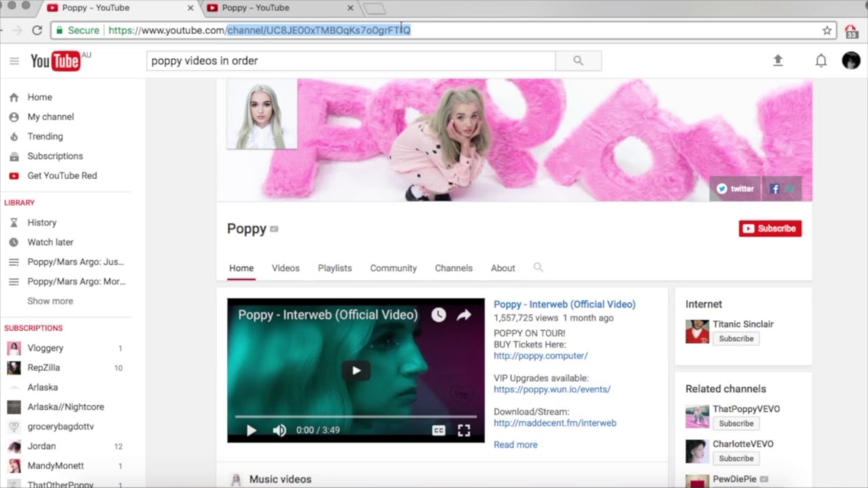Switch to the second Poppy - YouTube tab
This screenshot has width=868, height=488.
[x=281, y=8]
